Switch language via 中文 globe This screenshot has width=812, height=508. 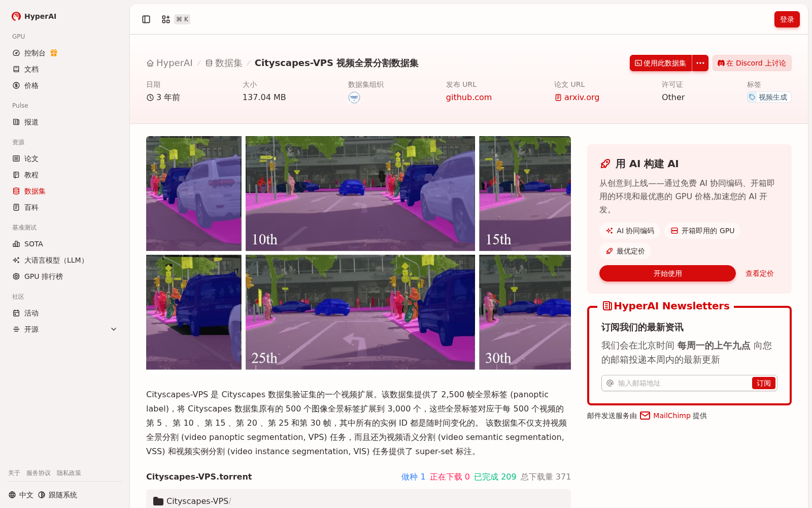[x=21, y=495]
